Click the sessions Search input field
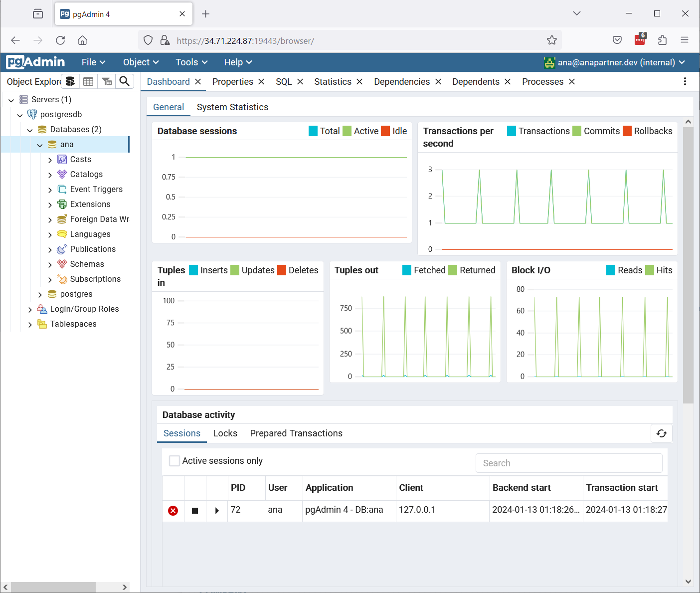The image size is (700, 593). 569,463
